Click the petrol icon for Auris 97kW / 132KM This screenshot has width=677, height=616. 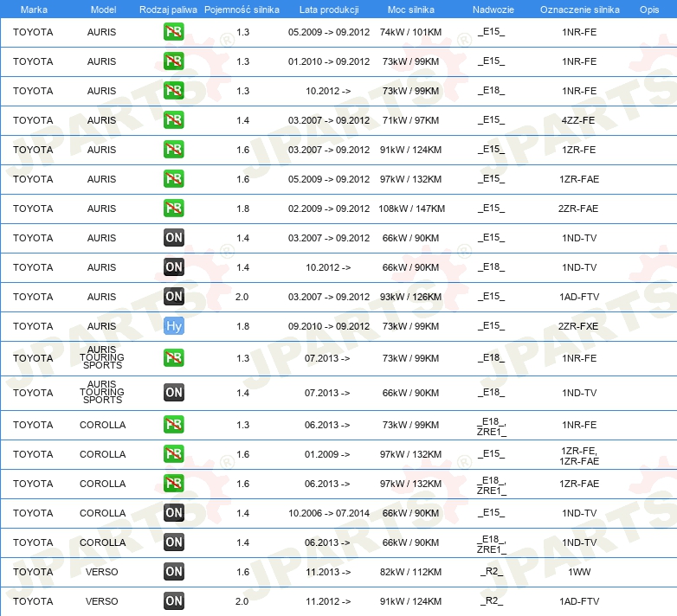tap(173, 178)
